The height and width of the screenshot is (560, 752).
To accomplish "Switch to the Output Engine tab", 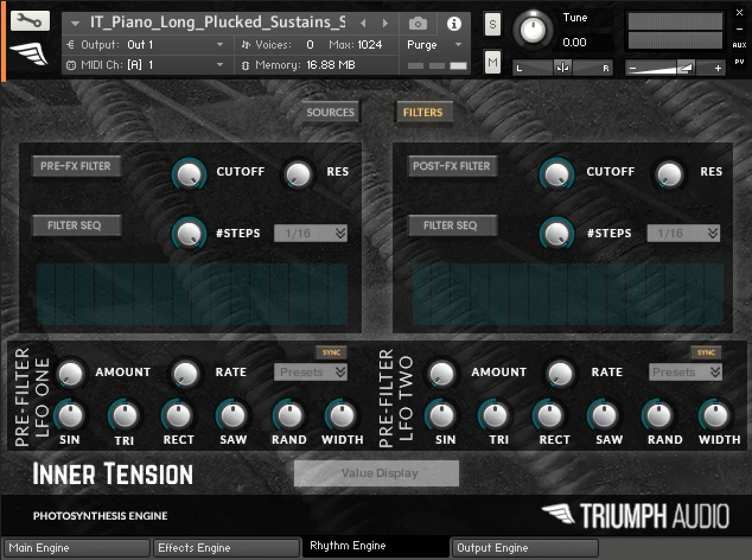I will point(525,548).
